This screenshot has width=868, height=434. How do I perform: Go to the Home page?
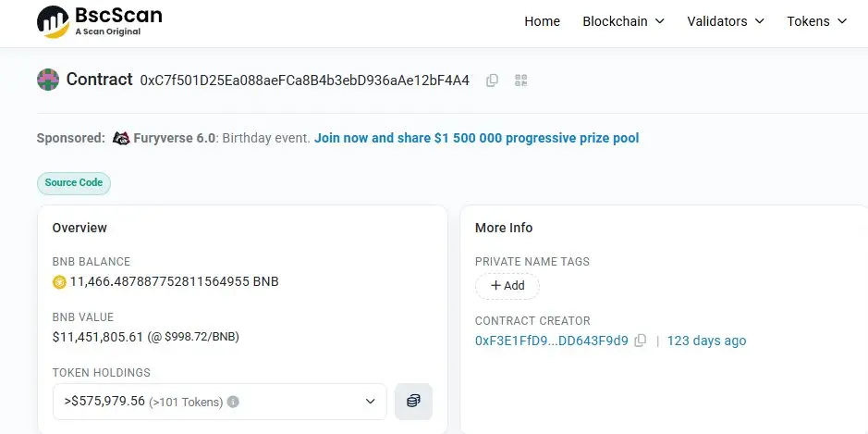[542, 21]
